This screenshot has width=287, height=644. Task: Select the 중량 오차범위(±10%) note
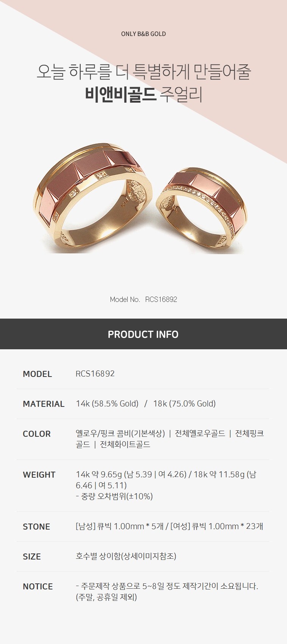(x=114, y=496)
